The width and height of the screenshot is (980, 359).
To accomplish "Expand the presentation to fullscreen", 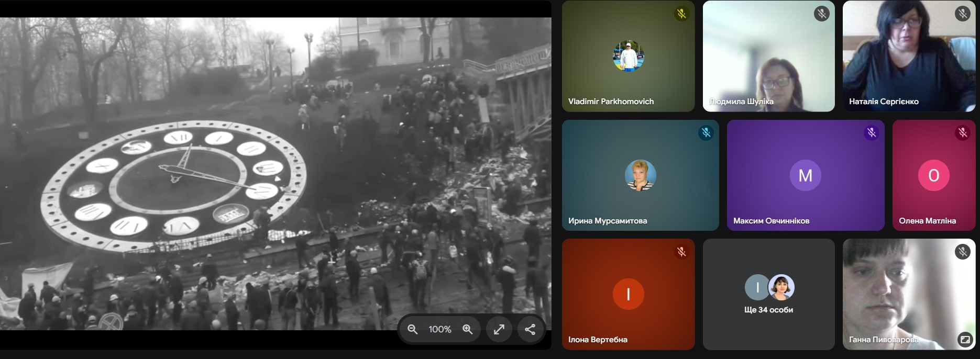I will click(499, 329).
